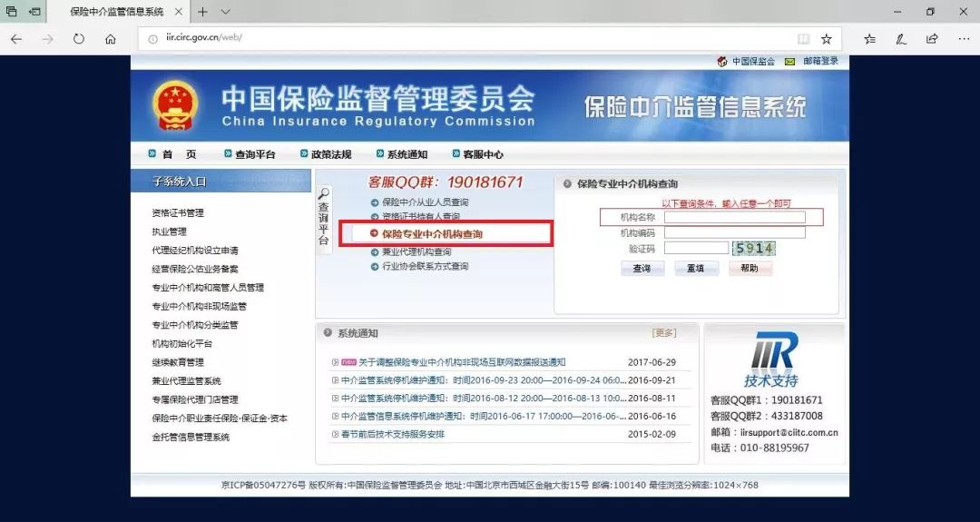This screenshot has width=980, height=522.
Task: Open browser home page icon
Action: coord(111,39)
